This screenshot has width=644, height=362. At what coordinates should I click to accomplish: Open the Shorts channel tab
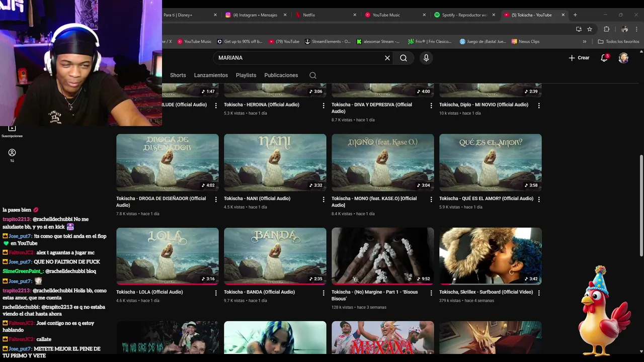(178, 75)
